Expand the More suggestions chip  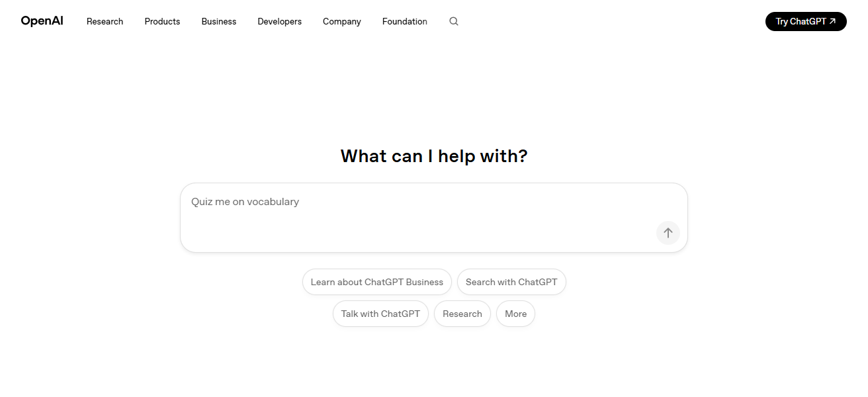(515, 314)
